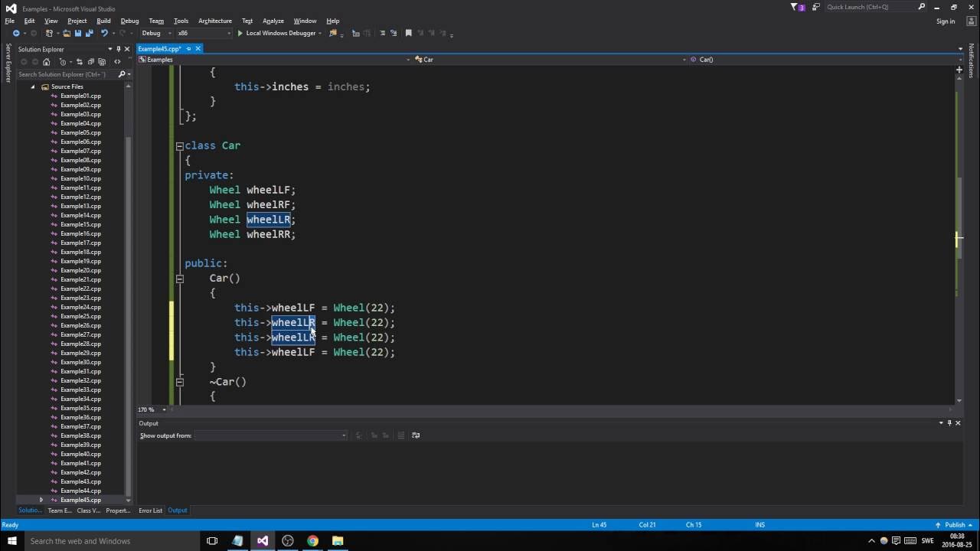This screenshot has width=980, height=551.
Task: Open the Notifications side tab
Action: [x=971, y=60]
